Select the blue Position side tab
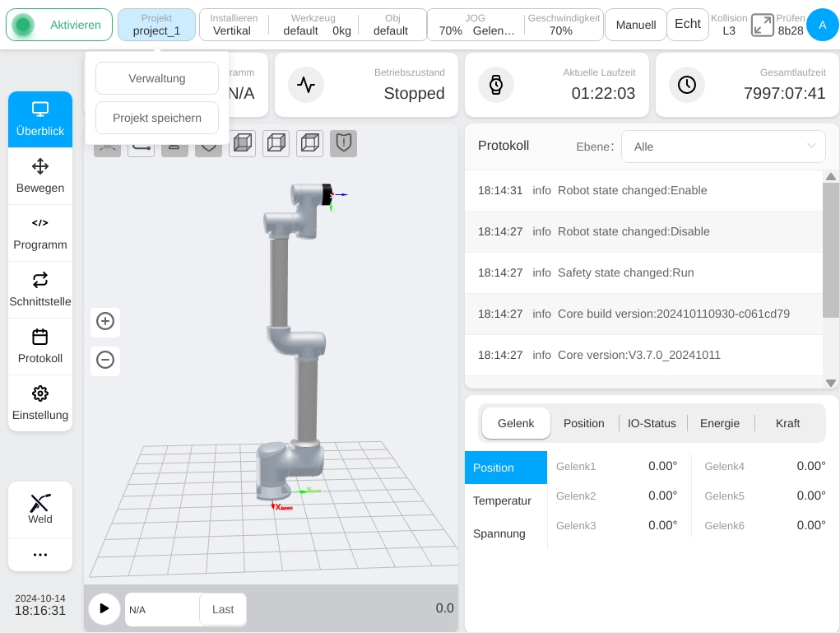840x633 pixels. tap(506, 468)
